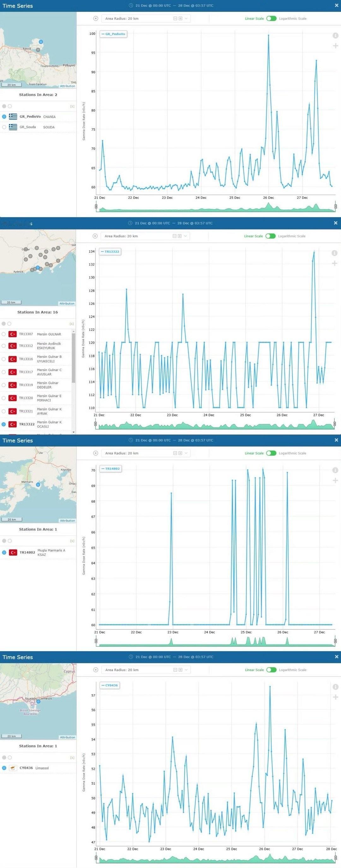Click Attribution link on the Mersin Gulnar map
Image resolution: width=341 pixels, height=868 pixels.
point(67,303)
